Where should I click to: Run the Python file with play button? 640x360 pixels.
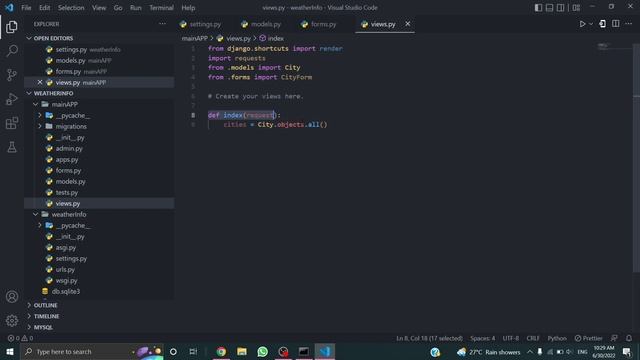click(x=582, y=24)
